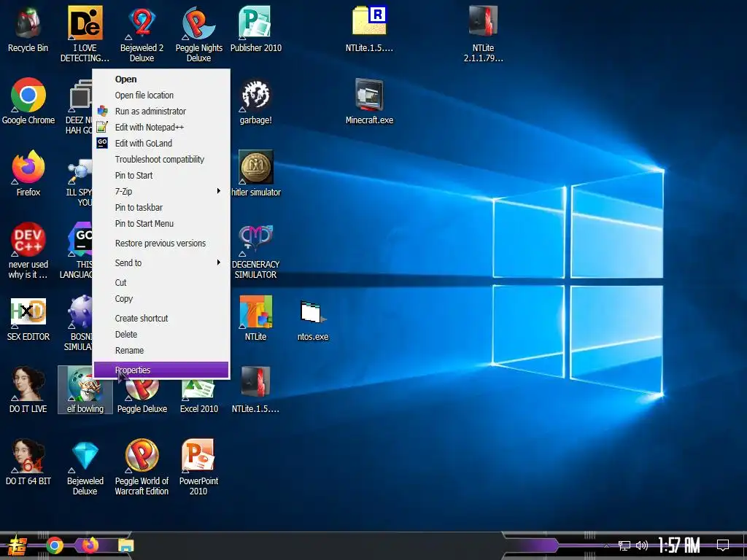This screenshot has width=747, height=560.
Task: Select the PowerPoint 2010 desktop shortcut
Action: coord(198,467)
